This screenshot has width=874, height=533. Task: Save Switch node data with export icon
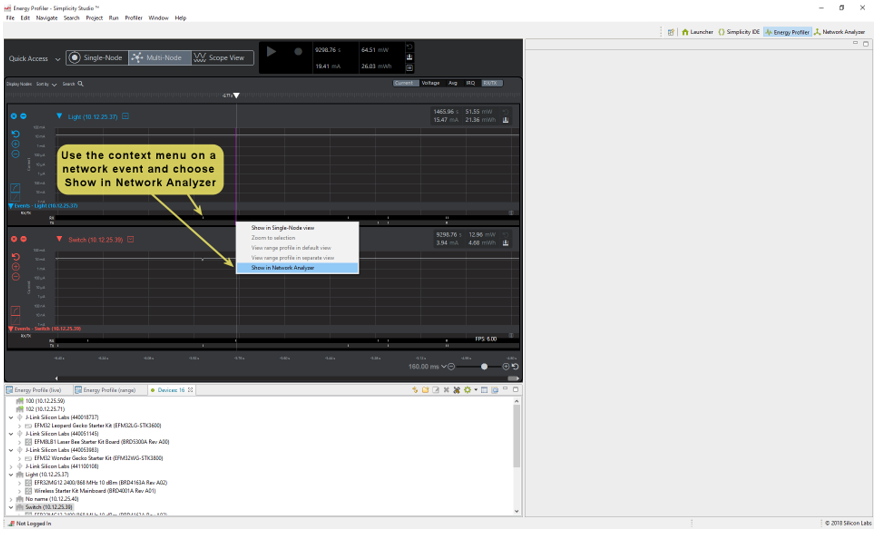(x=506, y=243)
